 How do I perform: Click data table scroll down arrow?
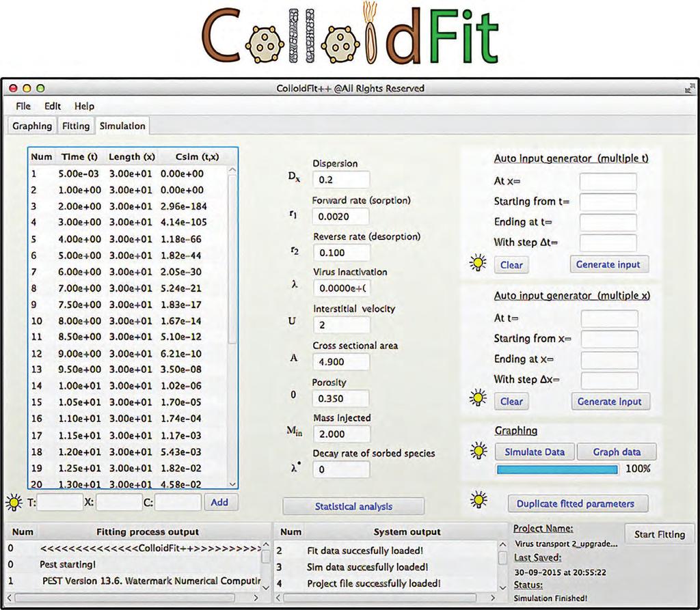coord(232,484)
